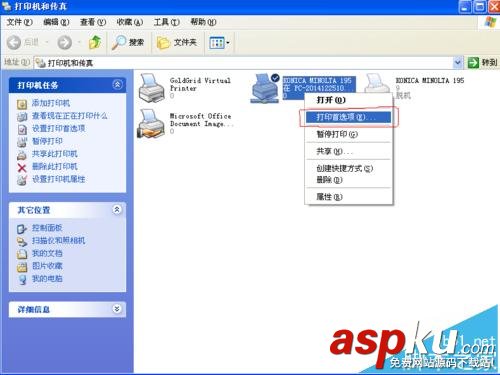Image resolution: width=500 pixels, height=375 pixels.
Task: Click the scanners and cameras sidebar icon
Action: pyautogui.click(x=22, y=242)
